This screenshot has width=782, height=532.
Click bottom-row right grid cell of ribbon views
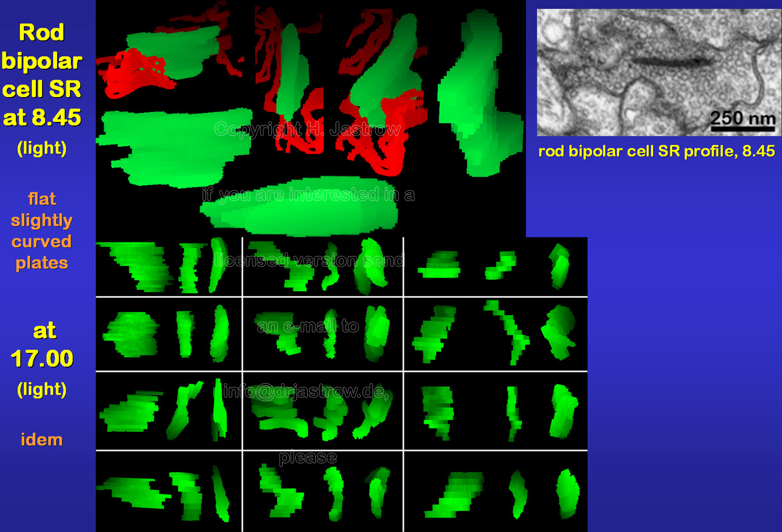(x=496, y=491)
